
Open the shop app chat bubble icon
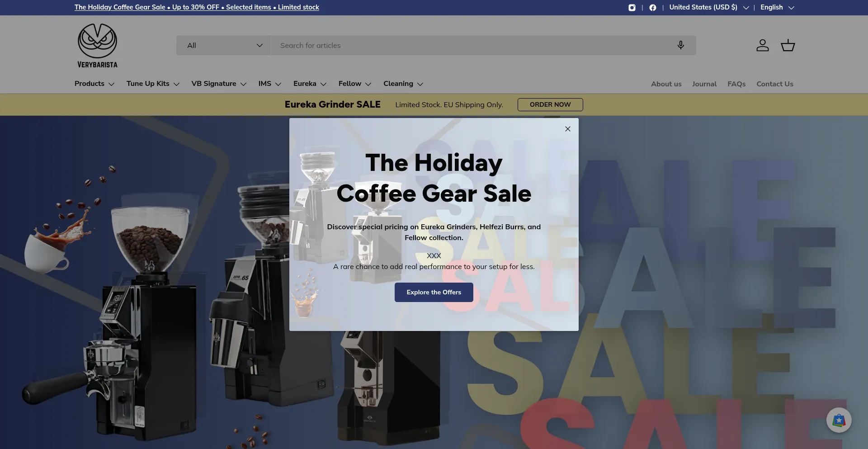pos(839,421)
